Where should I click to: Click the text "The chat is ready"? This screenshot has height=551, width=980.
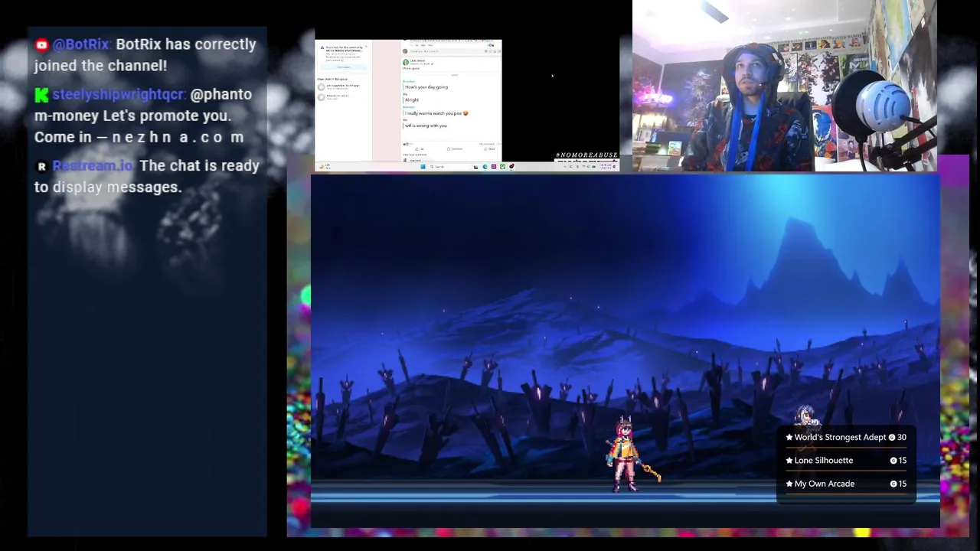199,166
